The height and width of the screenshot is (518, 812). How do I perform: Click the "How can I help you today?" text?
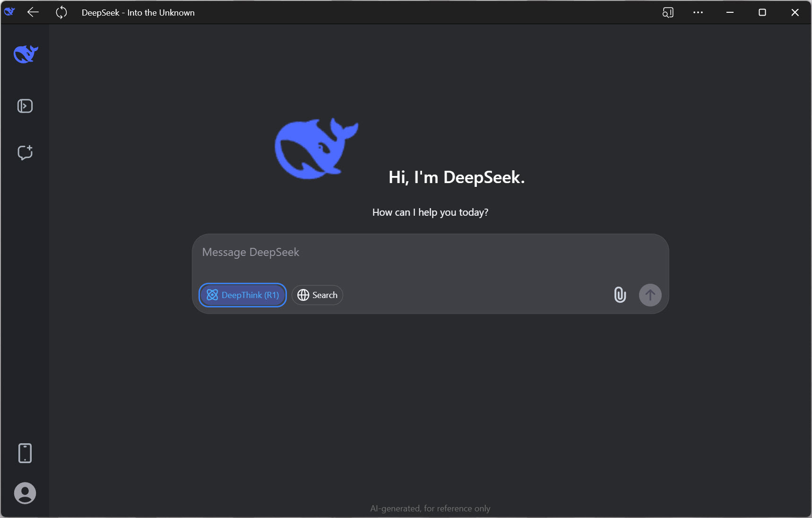pos(430,212)
